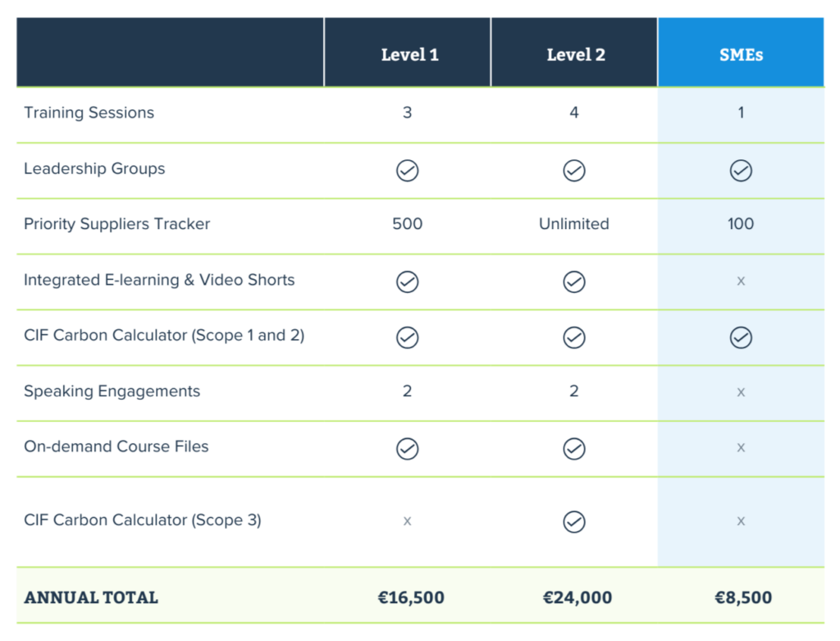840x641 pixels.
Task: Click the Training Sessions row label
Action: (89, 112)
